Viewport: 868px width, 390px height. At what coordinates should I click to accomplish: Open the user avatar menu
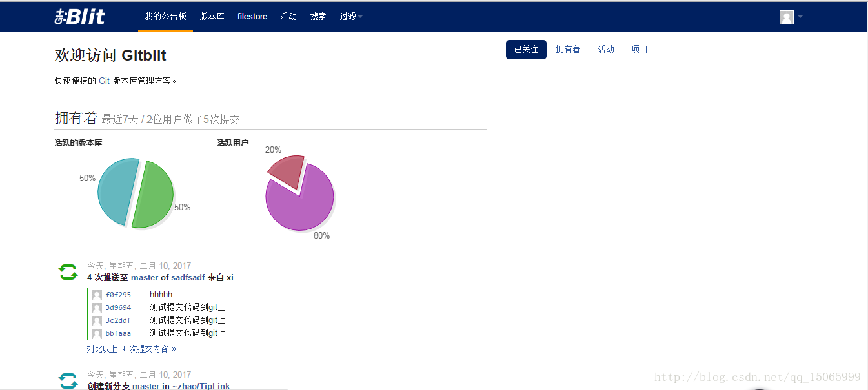(786, 17)
